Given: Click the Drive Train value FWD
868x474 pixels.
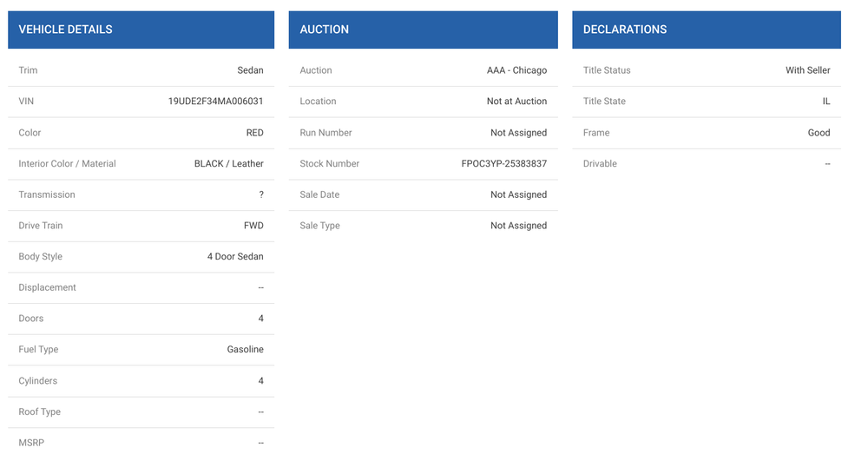Looking at the screenshot, I should [x=253, y=226].
